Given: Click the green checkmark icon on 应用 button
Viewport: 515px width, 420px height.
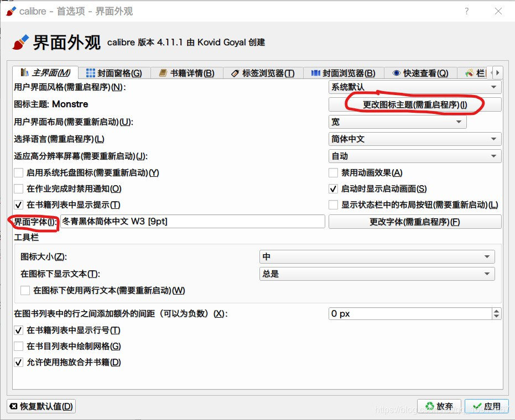Looking at the screenshot, I should [477, 406].
